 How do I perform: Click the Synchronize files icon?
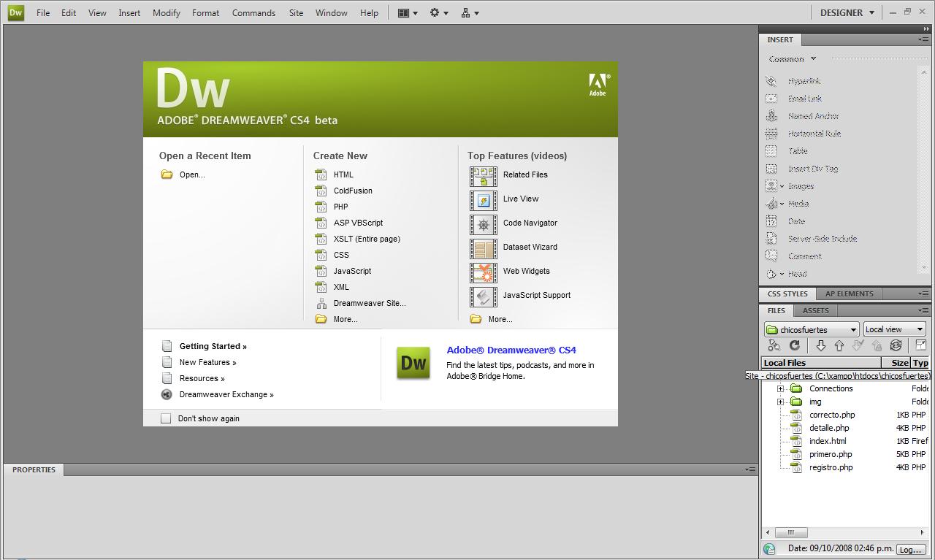tap(896, 345)
